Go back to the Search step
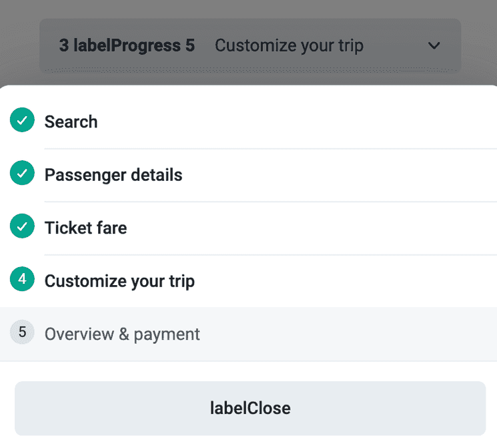Image resolution: width=497 pixels, height=448 pixels. pos(71,122)
